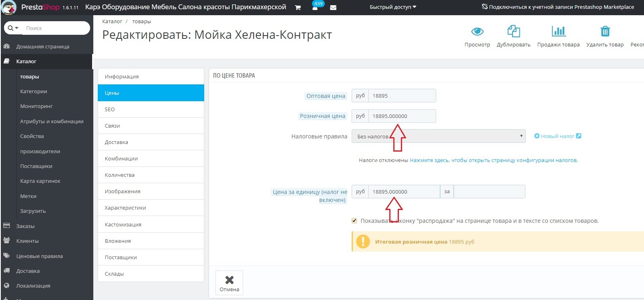Screen dimensions: 644x300
Task: Open Атрибуты и комбинации in sidebar
Action: pos(52,121)
